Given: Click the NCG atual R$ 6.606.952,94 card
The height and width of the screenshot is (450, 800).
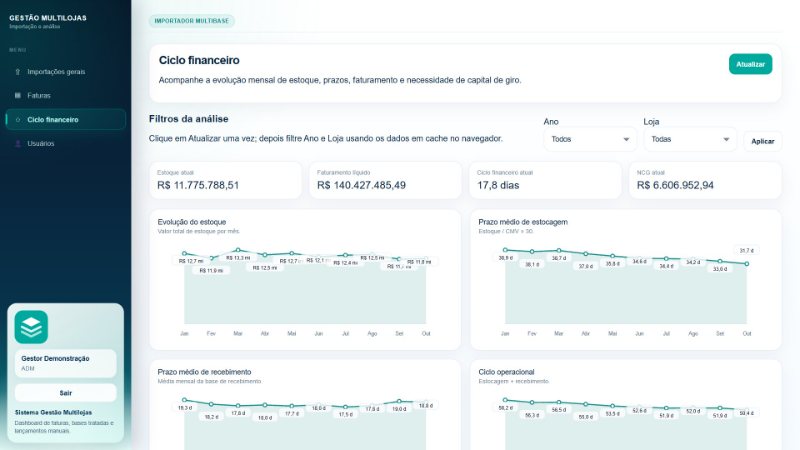Looking at the screenshot, I should click(705, 180).
